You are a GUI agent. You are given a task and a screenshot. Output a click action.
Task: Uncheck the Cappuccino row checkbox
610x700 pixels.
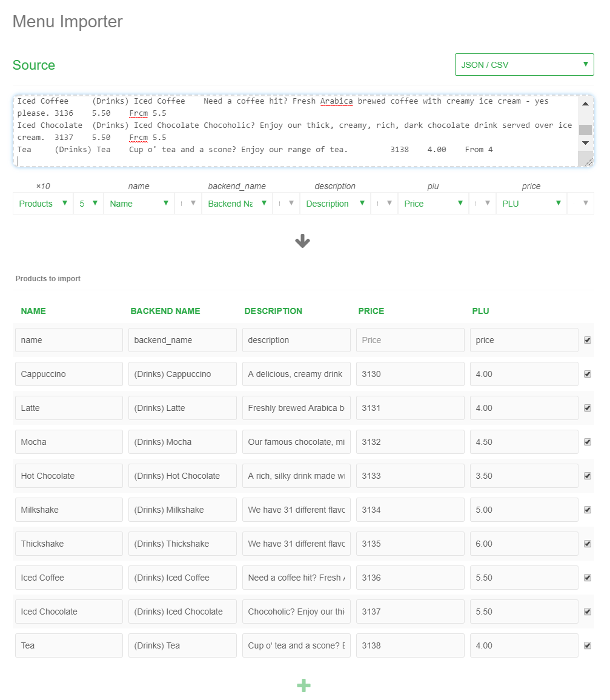[587, 374]
